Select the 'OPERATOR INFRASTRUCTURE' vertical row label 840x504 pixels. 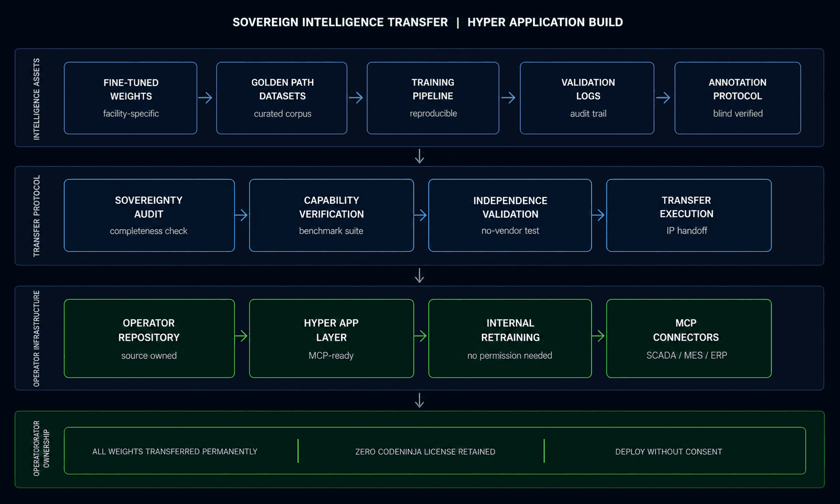click(x=36, y=338)
